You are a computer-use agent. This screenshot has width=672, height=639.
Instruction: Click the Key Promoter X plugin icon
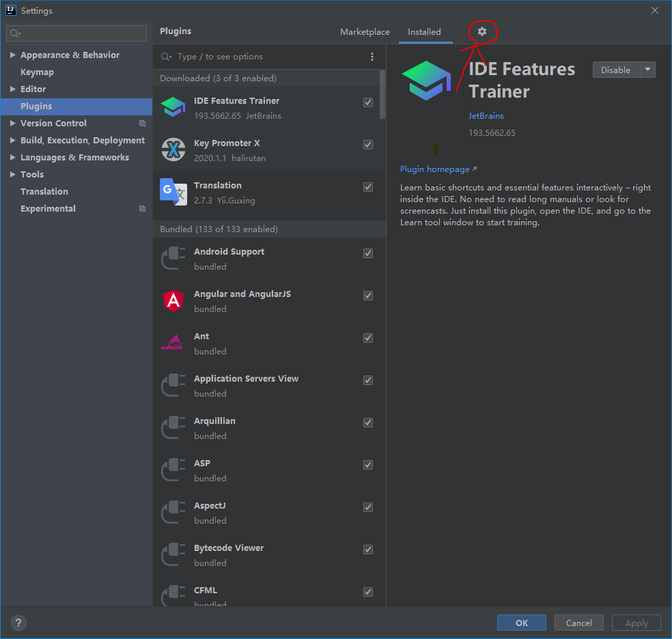point(173,150)
